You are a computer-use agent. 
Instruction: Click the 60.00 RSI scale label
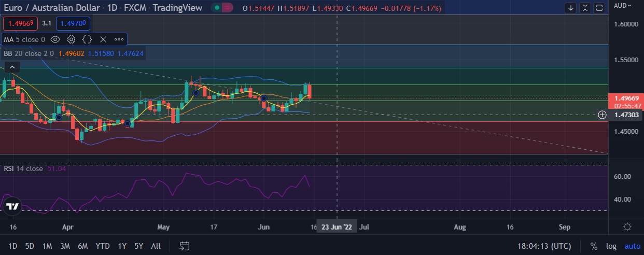(x=622, y=176)
